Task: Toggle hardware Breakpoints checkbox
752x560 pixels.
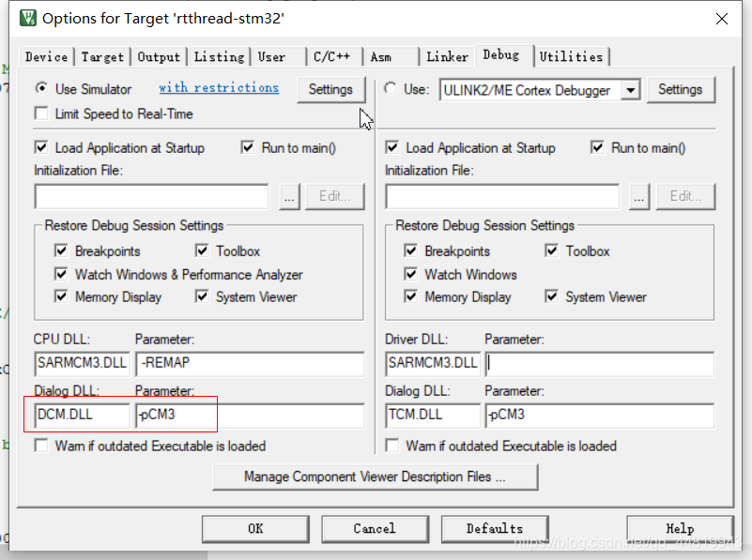Action: coord(410,250)
